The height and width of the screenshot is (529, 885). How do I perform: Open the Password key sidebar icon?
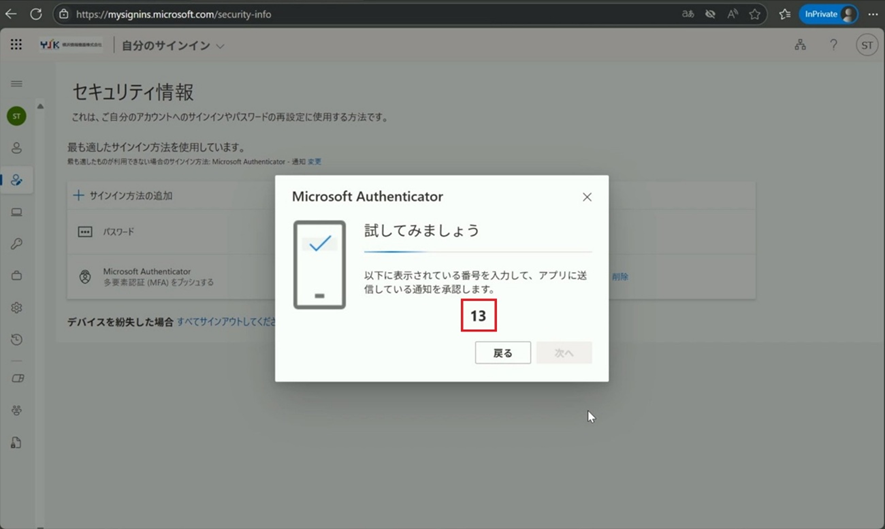point(16,244)
